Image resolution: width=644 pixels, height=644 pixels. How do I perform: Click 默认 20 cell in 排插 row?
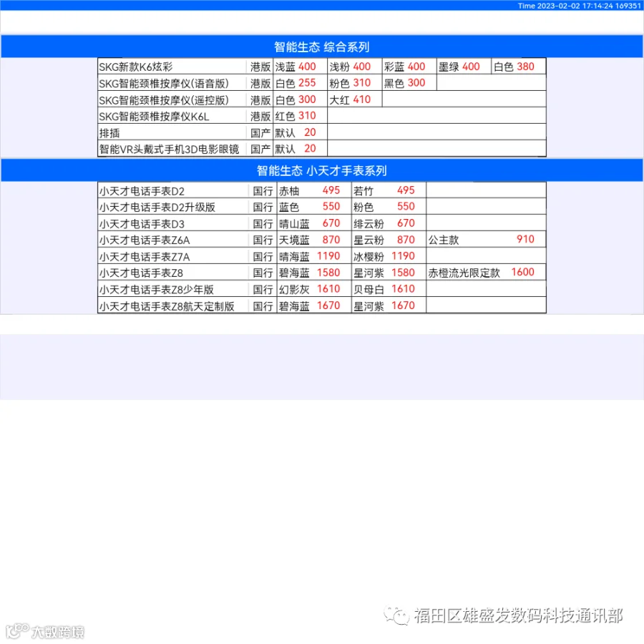tap(301, 132)
